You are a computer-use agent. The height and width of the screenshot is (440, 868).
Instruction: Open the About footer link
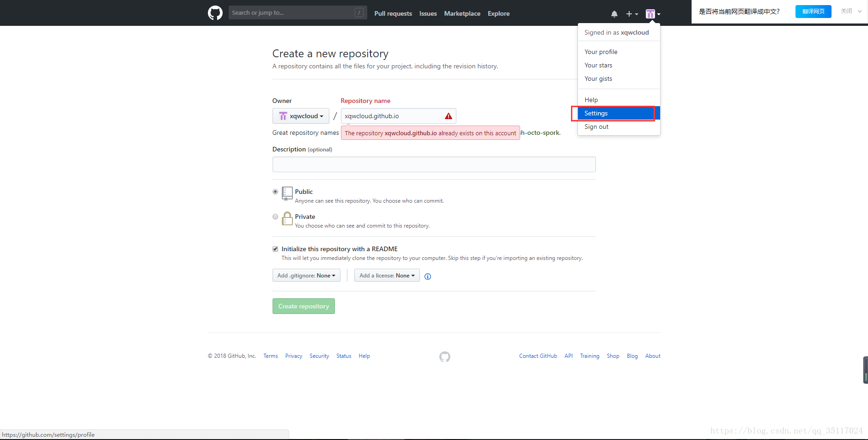coord(653,356)
